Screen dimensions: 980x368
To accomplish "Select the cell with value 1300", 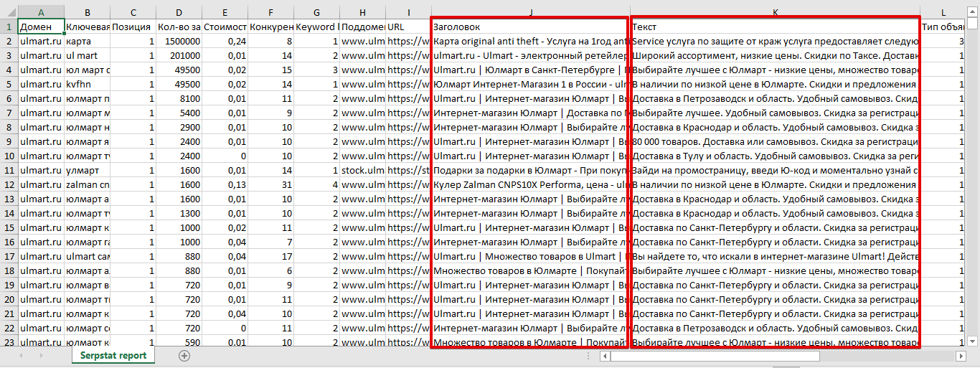I will point(179,213).
